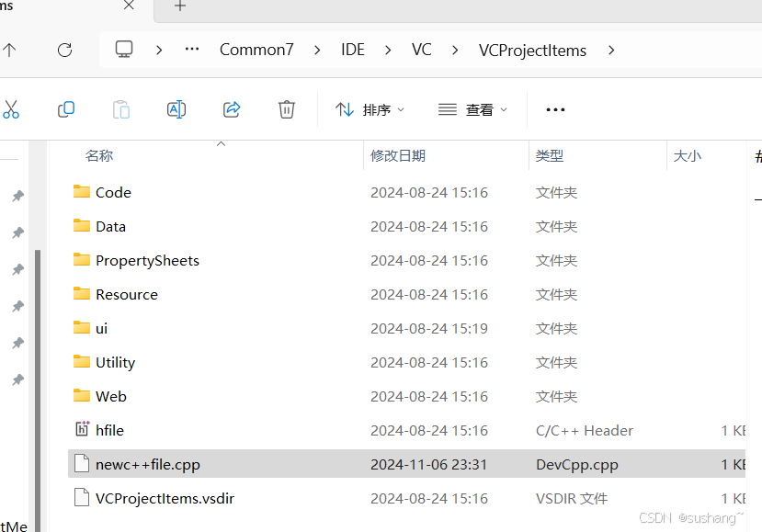Sort by 类型 column header

click(x=550, y=155)
